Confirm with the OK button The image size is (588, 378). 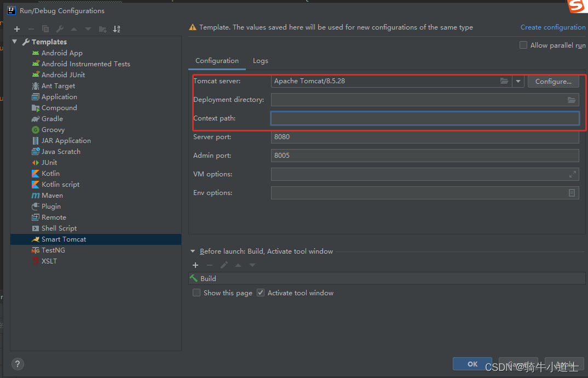pyautogui.click(x=472, y=364)
